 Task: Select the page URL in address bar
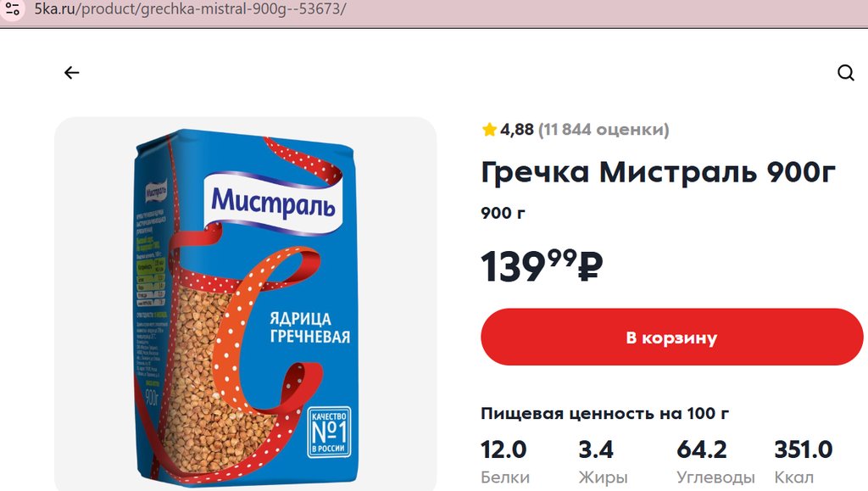(190, 9)
